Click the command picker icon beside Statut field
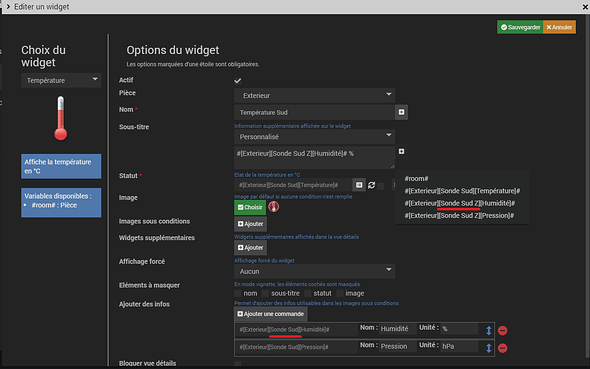 click(359, 185)
